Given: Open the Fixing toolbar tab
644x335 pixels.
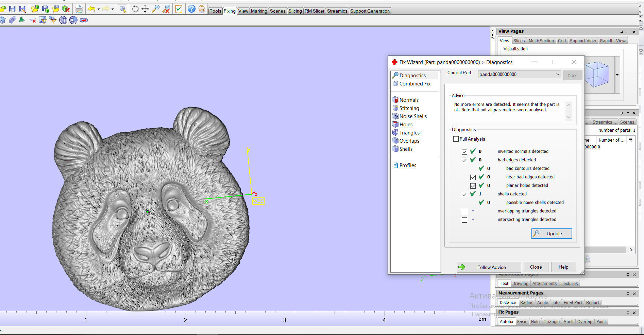Looking at the screenshot, I should [230, 11].
